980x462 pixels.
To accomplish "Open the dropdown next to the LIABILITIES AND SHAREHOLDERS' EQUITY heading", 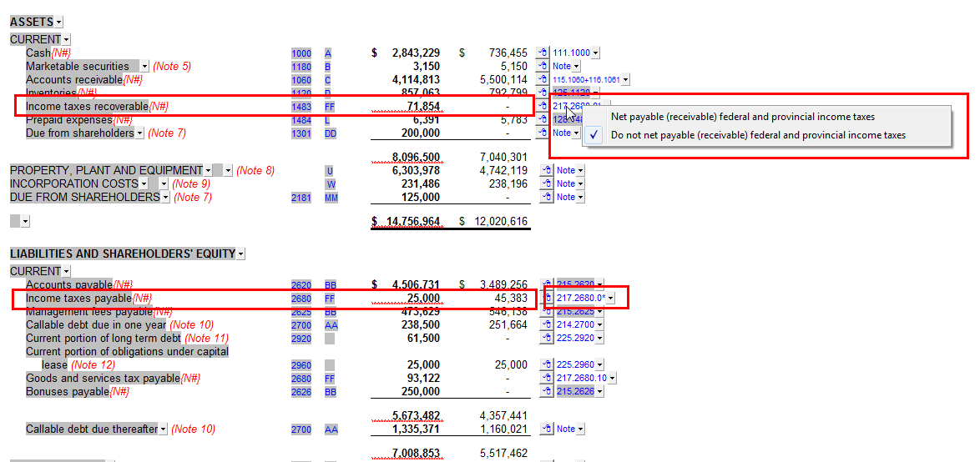I will coord(241,254).
